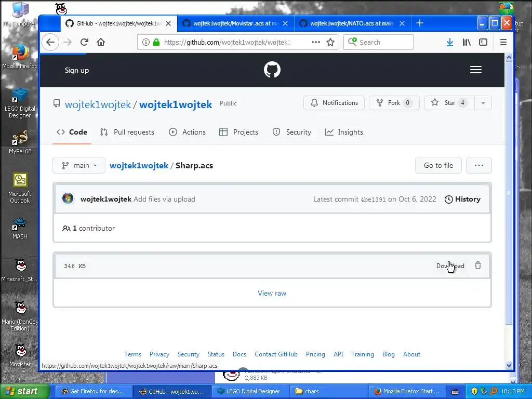Switch to LEGO Digital Designer taskbar item
Screen dimensions: 532x399
click(250, 391)
